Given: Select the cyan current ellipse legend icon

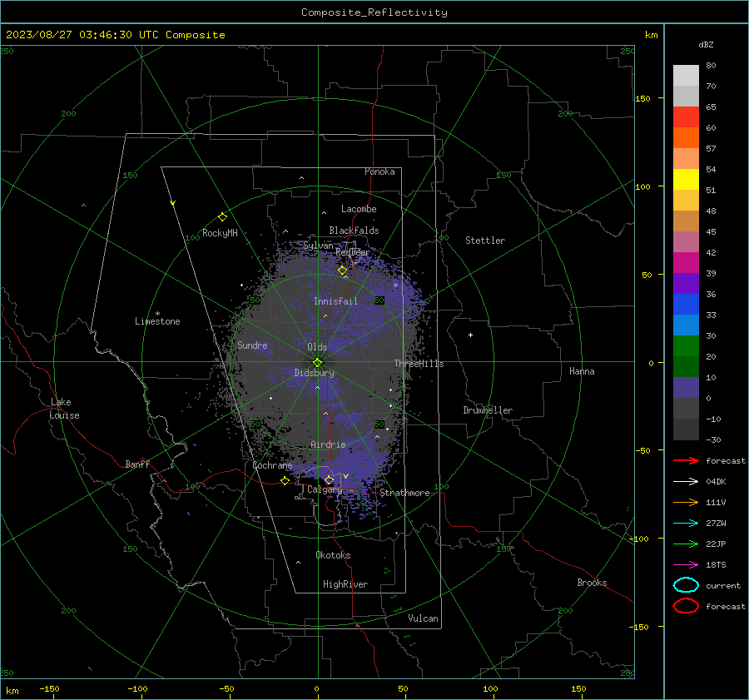Looking at the screenshot, I should point(686,585).
